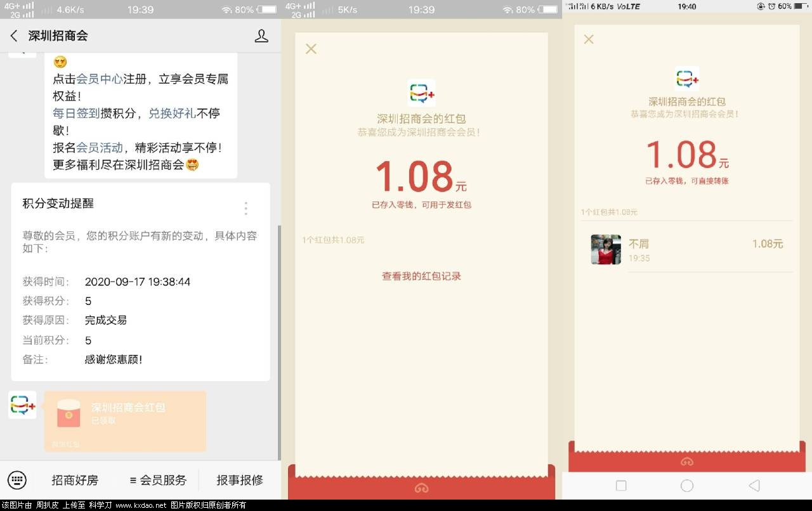Open the 会员中心 link

point(100,79)
